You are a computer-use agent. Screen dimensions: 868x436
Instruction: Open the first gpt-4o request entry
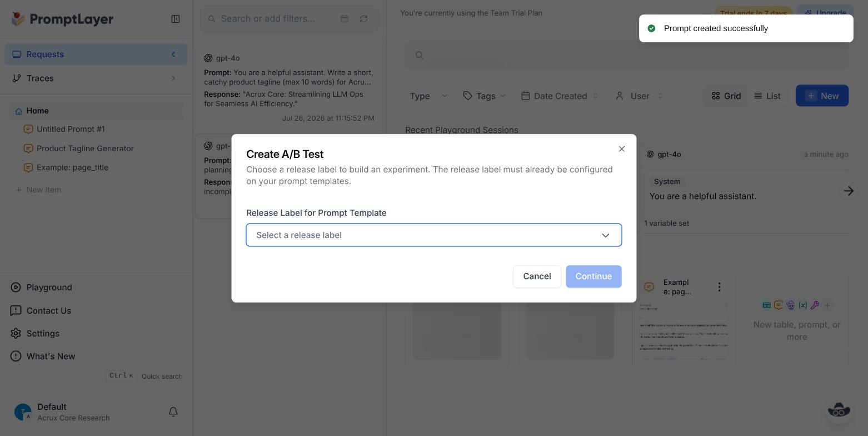(x=289, y=88)
